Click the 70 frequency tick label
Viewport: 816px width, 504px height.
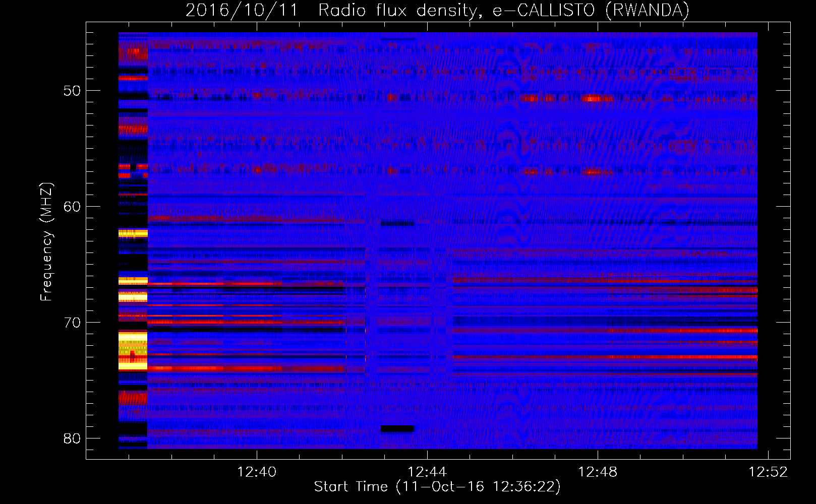click(72, 323)
